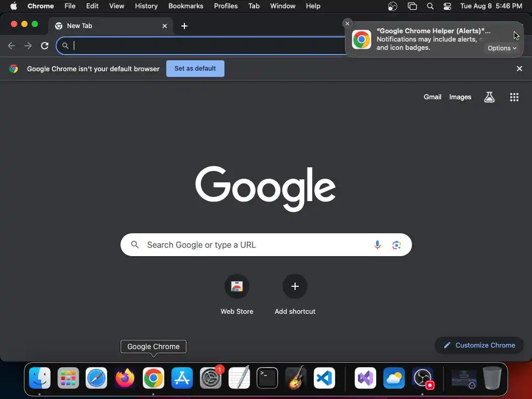Open System Settings from the dock

[210, 378]
